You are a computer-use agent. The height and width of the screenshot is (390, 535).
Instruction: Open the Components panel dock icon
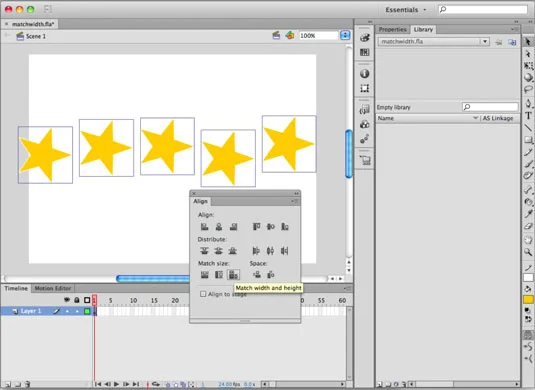pos(364,125)
